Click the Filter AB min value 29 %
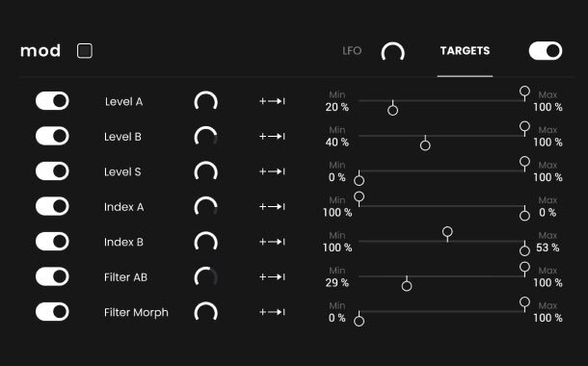The height and width of the screenshot is (366, 588). click(x=337, y=283)
